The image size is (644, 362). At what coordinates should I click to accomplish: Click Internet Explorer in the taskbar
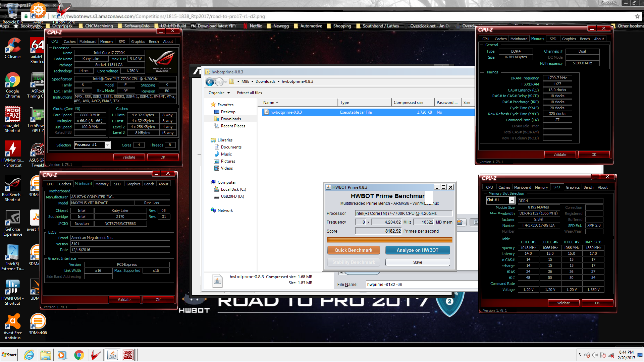pos(29,355)
